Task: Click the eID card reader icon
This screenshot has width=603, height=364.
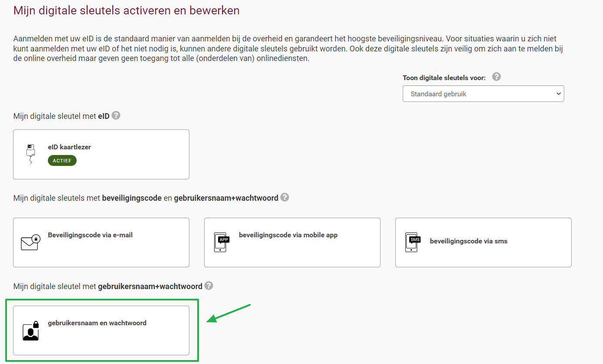Action: (x=30, y=153)
